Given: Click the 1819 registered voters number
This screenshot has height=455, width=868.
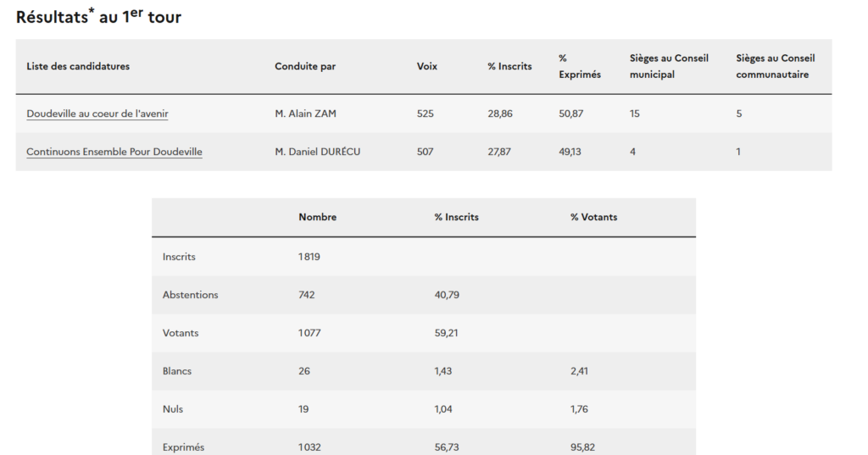Looking at the screenshot, I should 309,257.
